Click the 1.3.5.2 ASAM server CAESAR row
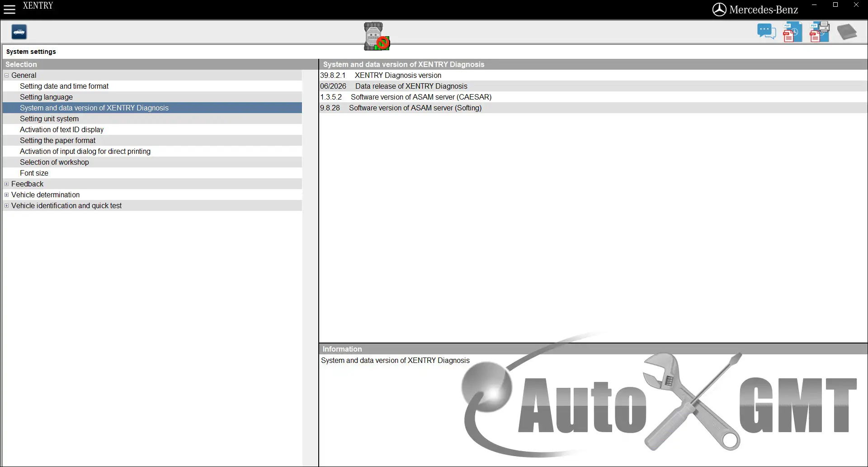The height and width of the screenshot is (467, 868). (593, 97)
